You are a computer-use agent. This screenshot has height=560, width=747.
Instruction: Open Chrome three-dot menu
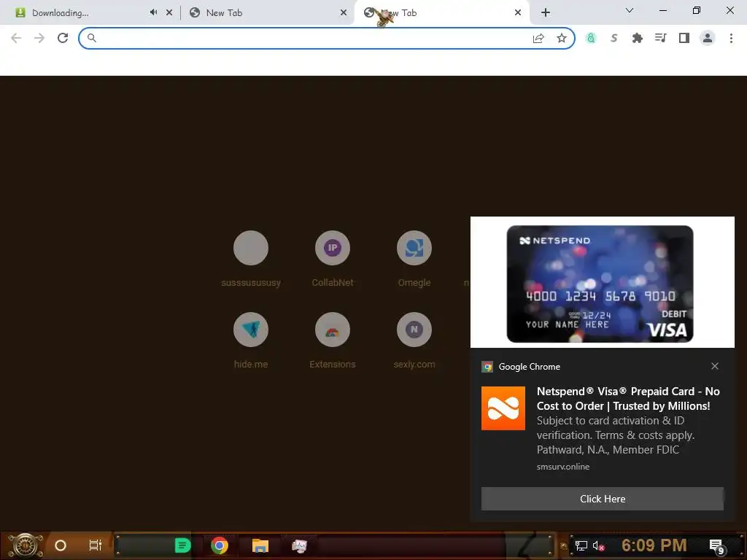(731, 38)
